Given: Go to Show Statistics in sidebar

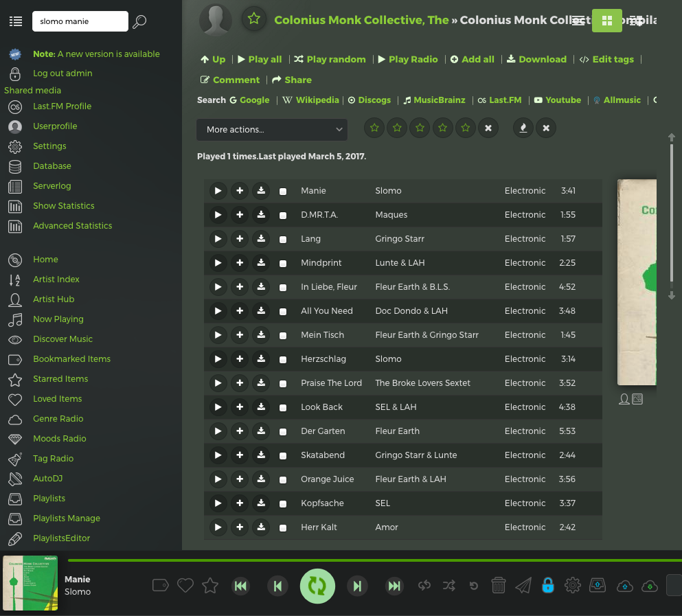Looking at the screenshot, I should click(64, 206).
